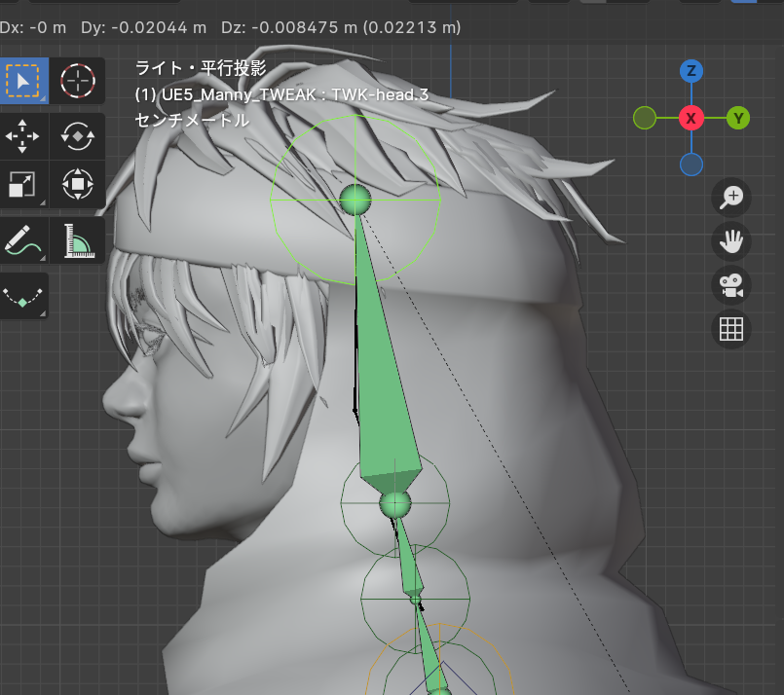Click the Dx: -0 m status value
Image resolution: width=784 pixels, height=695 pixels.
33,27
